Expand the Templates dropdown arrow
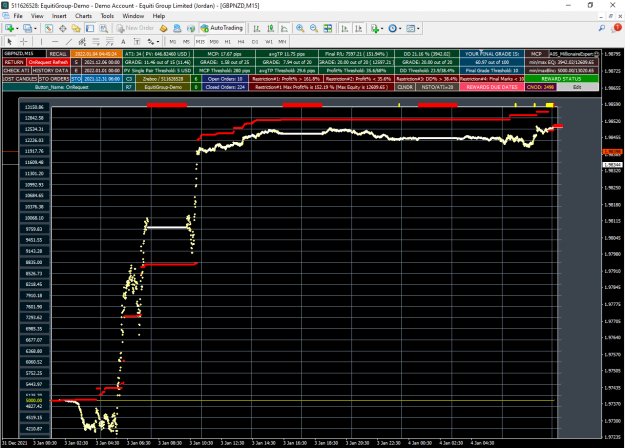This screenshot has width=625, height=448. pos(418,29)
